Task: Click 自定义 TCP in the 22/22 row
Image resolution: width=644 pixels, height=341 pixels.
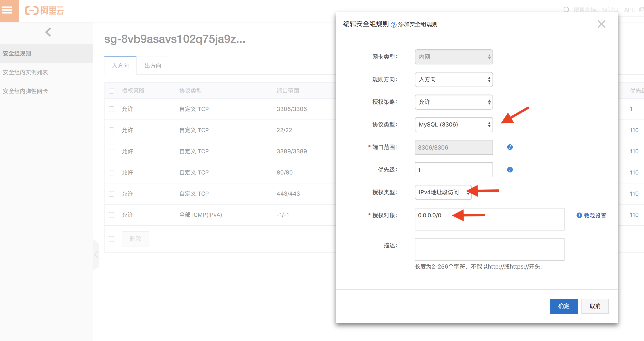Action: point(194,130)
